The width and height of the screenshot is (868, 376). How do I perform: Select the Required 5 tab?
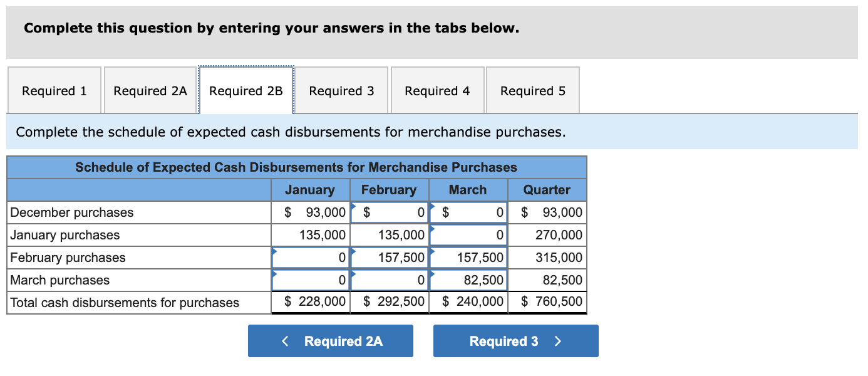click(x=532, y=90)
